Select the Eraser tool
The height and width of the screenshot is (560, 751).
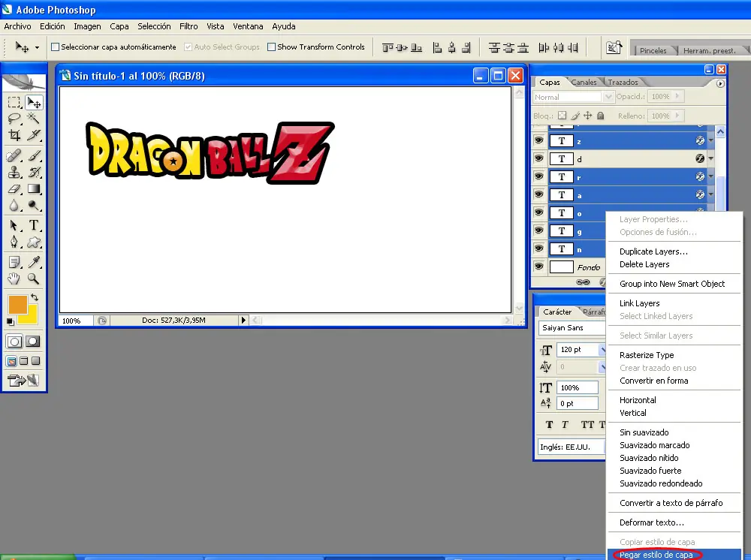tap(14, 189)
